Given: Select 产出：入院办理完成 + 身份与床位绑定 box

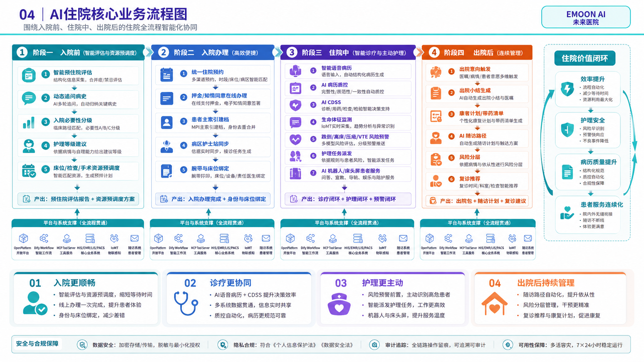Looking at the screenshot, I should [x=213, y=199].
